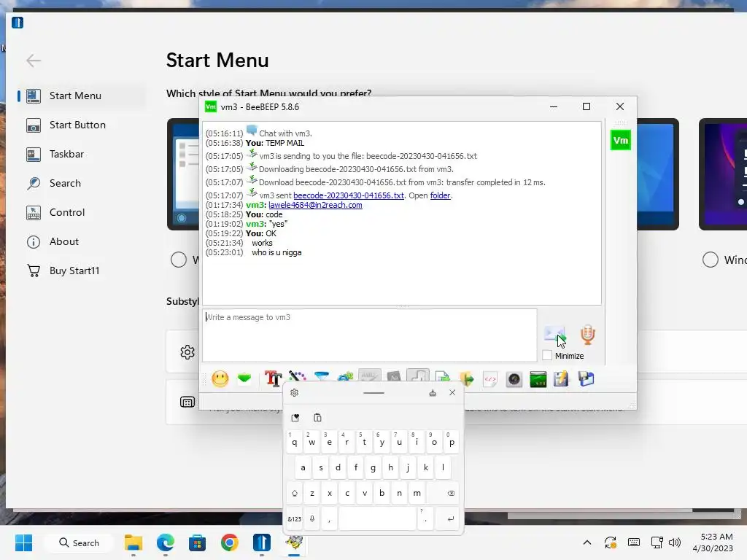
Task: Tap the space bar on touch keyboard
Action: point(377,518)
